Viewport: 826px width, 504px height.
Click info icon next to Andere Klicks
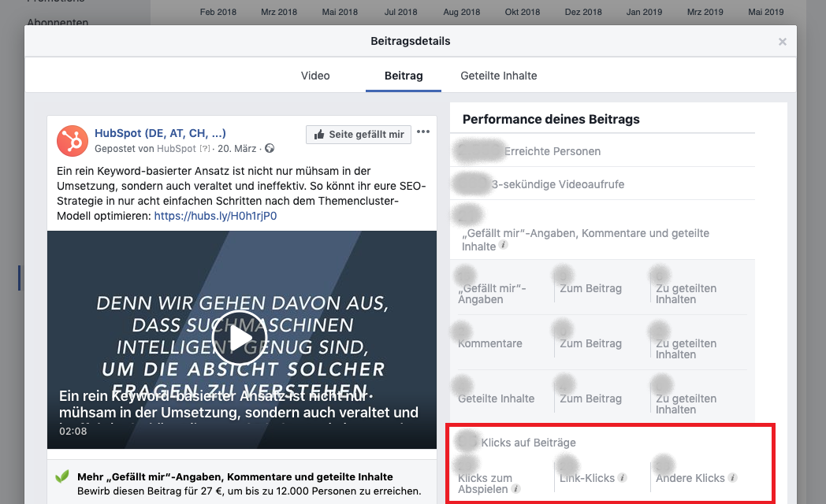tap(732, 478)
